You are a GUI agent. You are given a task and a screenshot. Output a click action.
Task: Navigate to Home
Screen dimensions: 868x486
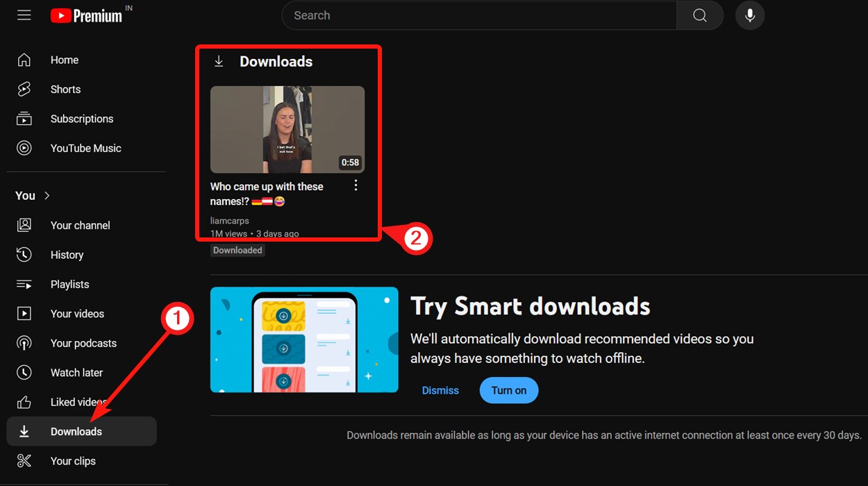(64, 60)
